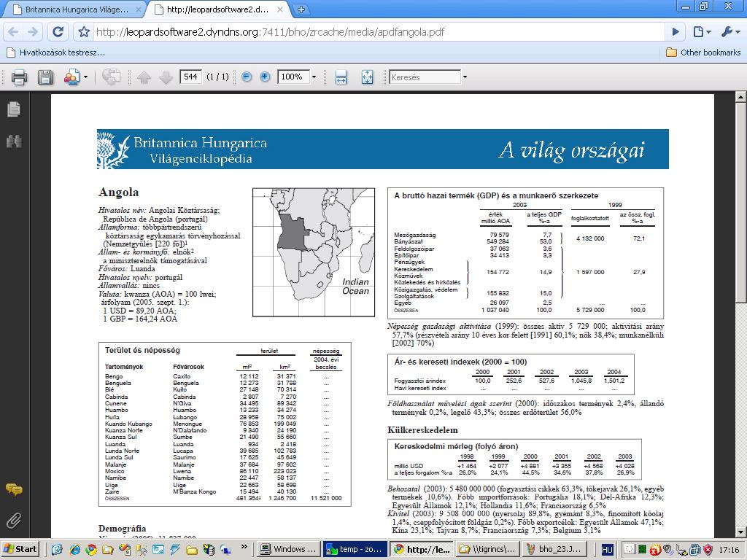Viewport: 747px width, 560px height.
Task: Fit one full page to window
Action: pyautogui.click(x=368, y=77)
